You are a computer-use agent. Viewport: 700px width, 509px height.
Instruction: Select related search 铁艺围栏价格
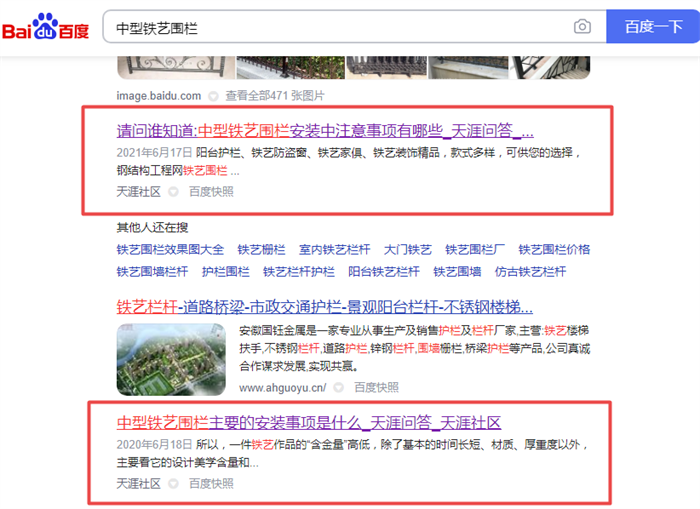554,249
